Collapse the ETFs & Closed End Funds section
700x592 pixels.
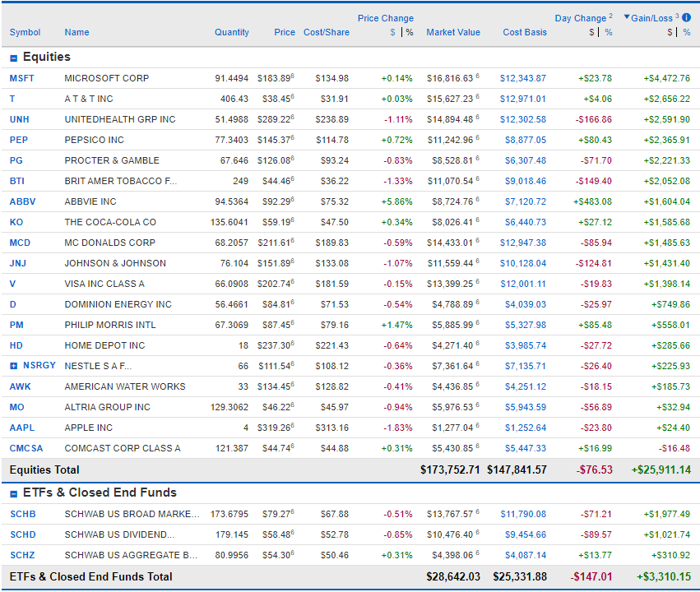point(14,494)
